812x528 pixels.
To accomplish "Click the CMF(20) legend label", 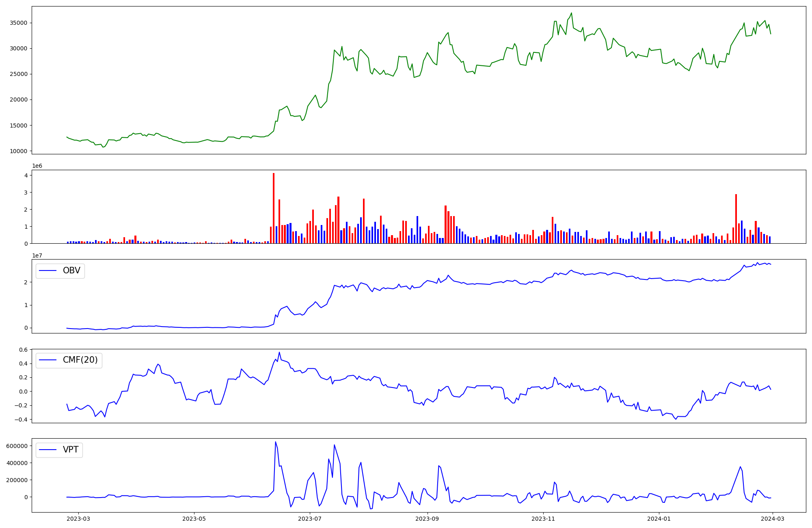I will [x=80, y=360].
